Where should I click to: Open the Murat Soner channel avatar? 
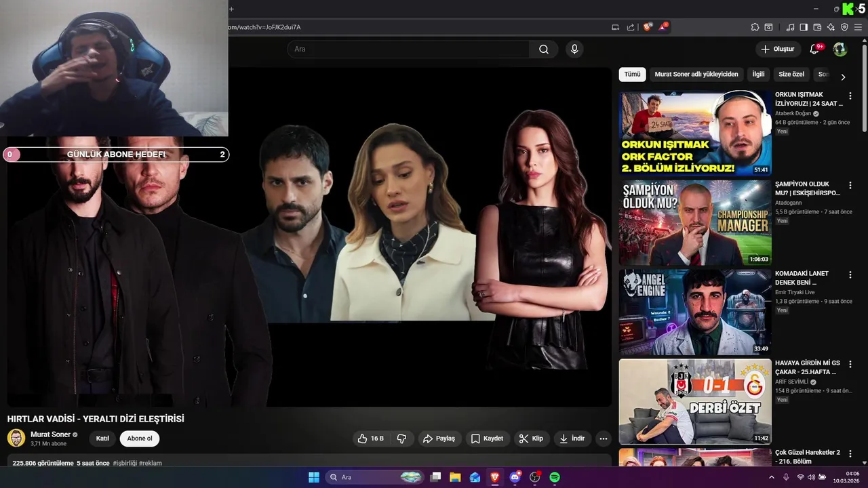pyautogui.click(x=16, y=438)
